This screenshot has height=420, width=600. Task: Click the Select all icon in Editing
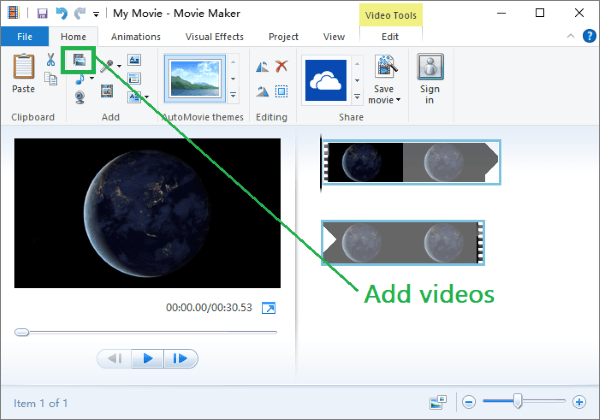pyautogui.click(x=282, y=91)
